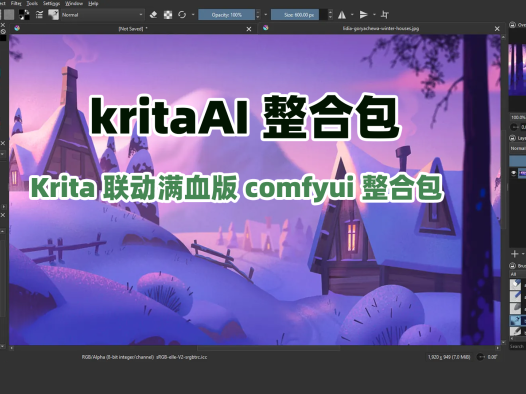
Task: Select the layer thumbnail in Layers panel
Action: pyautogui.click(x=522, y=173)
